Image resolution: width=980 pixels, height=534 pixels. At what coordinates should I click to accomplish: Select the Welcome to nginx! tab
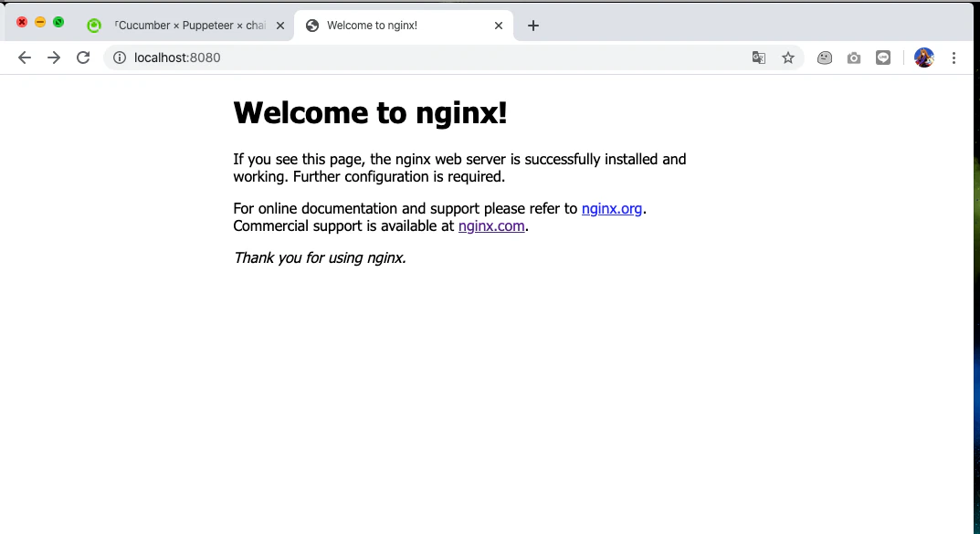[x=404, y=25]
